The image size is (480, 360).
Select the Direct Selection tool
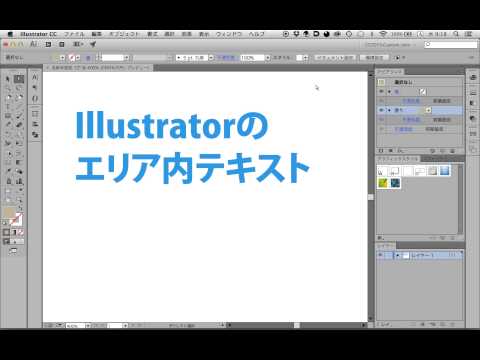(19, 79)
